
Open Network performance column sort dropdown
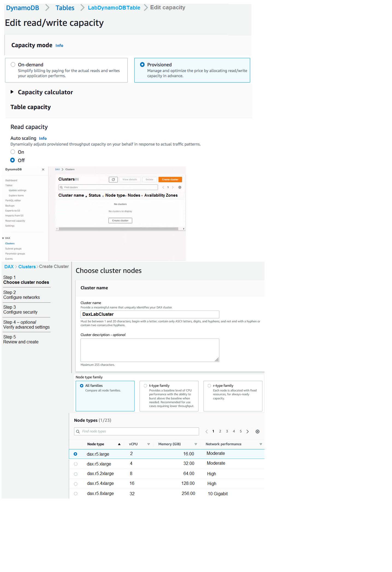pos(261,444)
